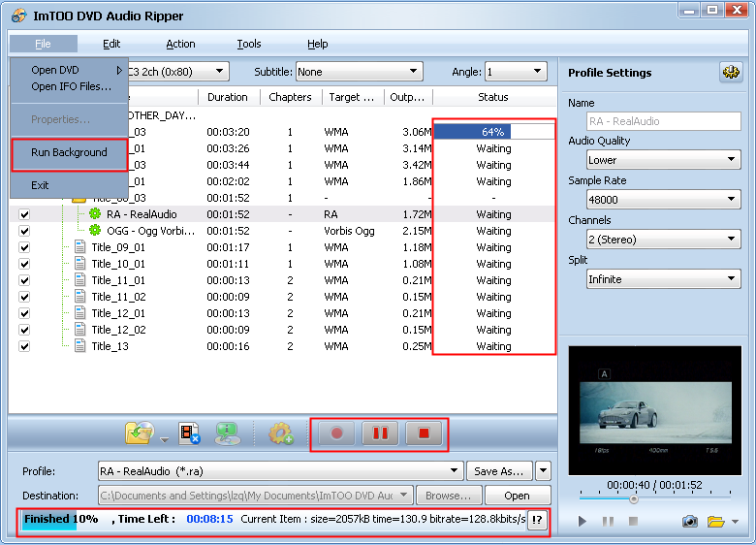Click the red record rip button
The height and width of the screenshot is (545, 756).
click(336, 433)
